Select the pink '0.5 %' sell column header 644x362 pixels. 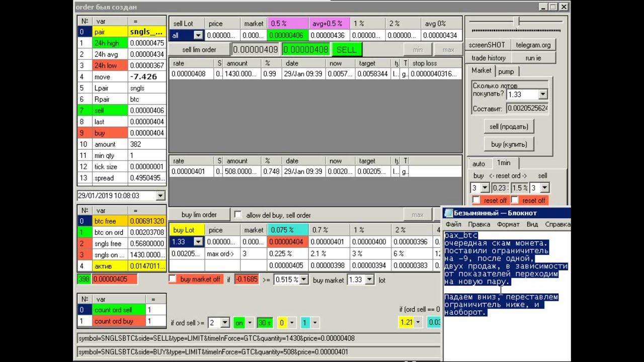288,24
